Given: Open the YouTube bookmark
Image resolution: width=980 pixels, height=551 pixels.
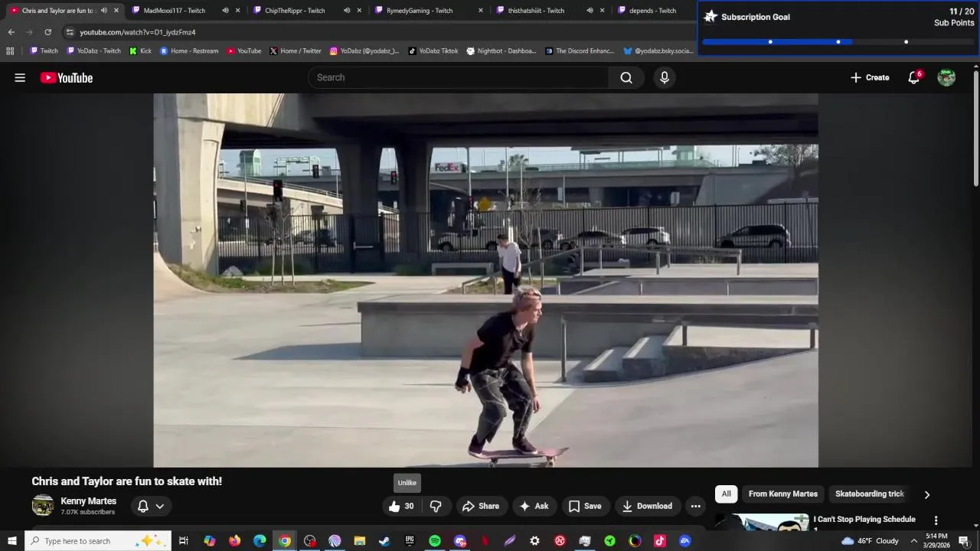Looking at the screenshot, I should pyautogui.click(x=244, y=51).
